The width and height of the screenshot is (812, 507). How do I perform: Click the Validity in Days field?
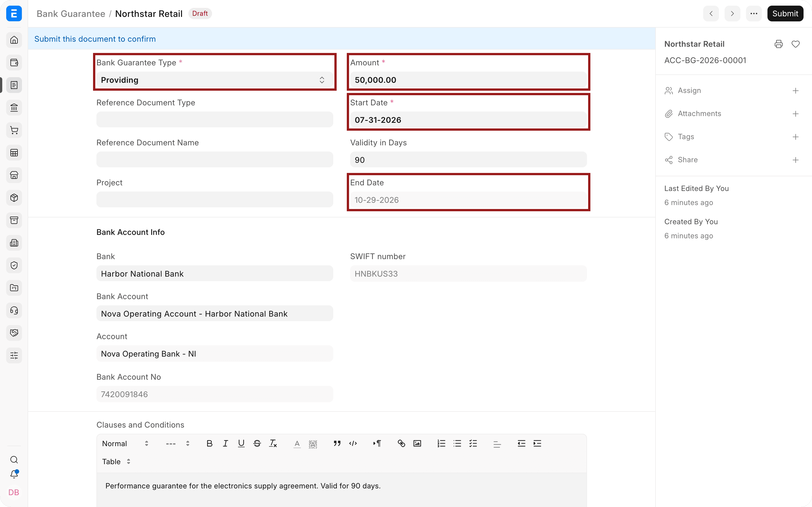coord(468,160)
